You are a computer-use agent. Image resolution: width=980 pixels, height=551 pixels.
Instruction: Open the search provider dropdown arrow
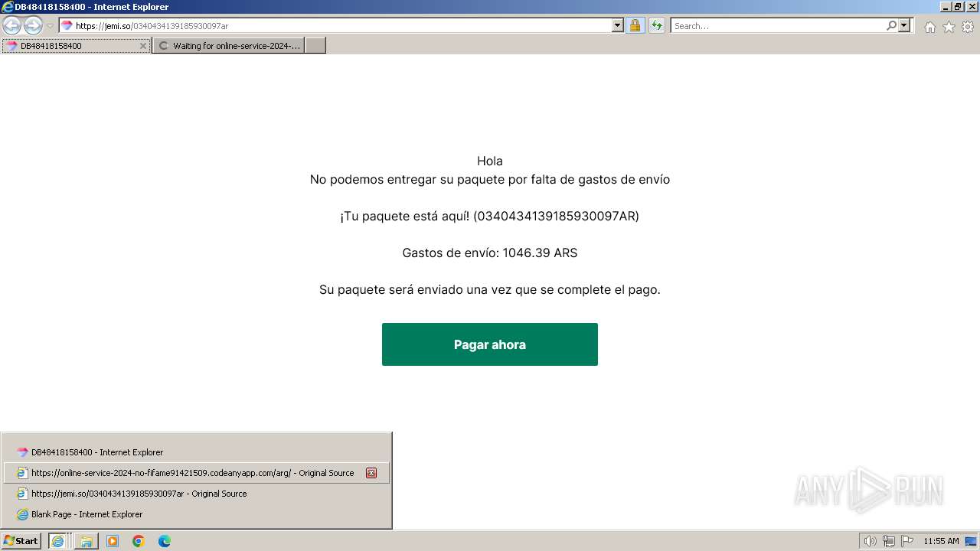(x=904, y=25)
